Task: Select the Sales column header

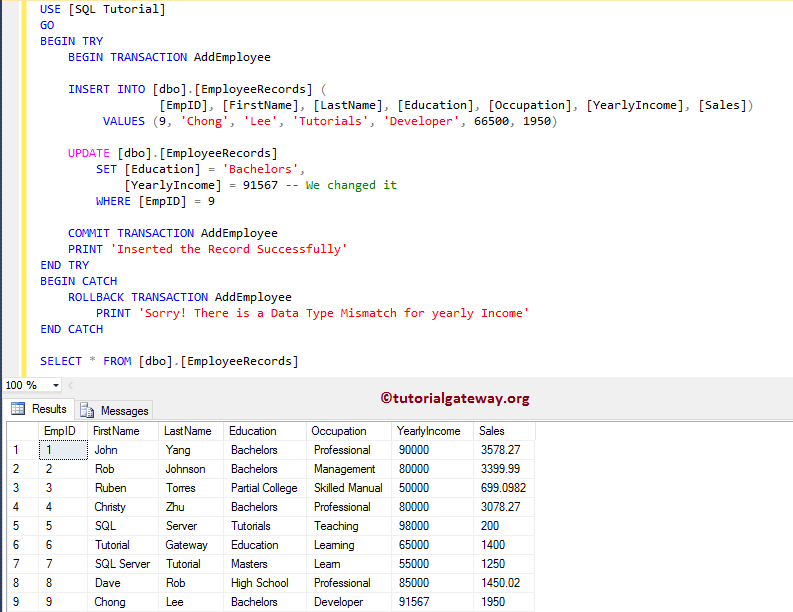Action: [492, 431]
